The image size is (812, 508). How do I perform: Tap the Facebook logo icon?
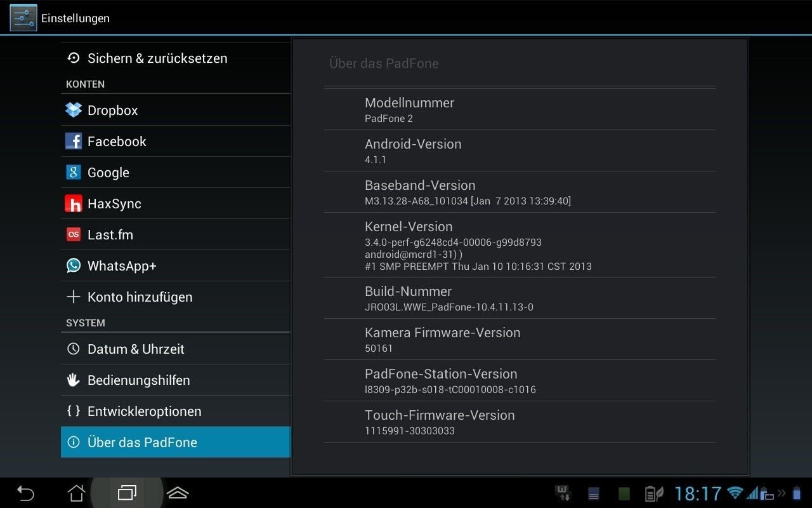(x=74, y=141)
